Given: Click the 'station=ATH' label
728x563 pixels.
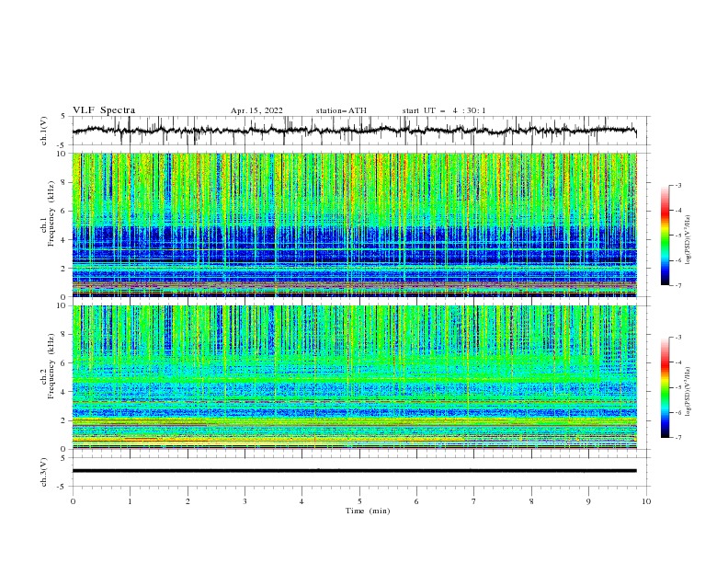Looking at the screenshot, I should [341, 110].
